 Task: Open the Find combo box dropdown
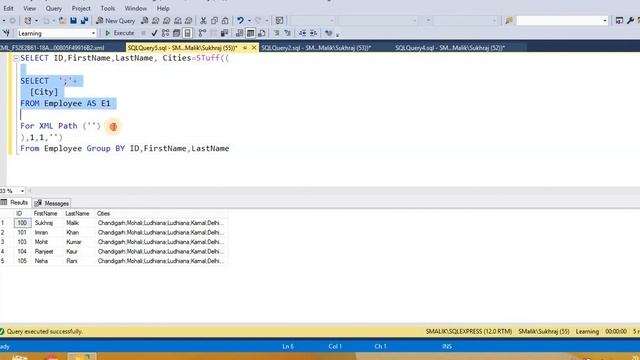(605, 20)
